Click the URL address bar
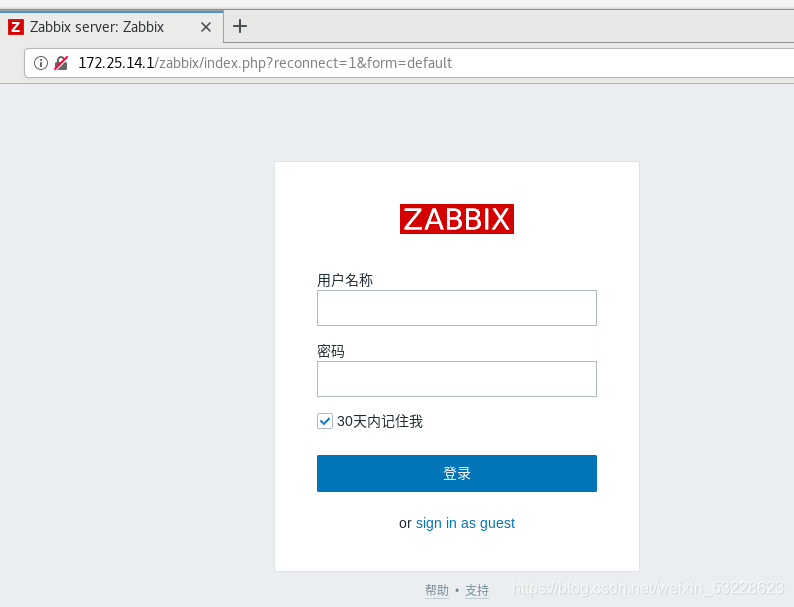Image resolution: width=794 pixels, height=607 pixels. coord(408,63)
